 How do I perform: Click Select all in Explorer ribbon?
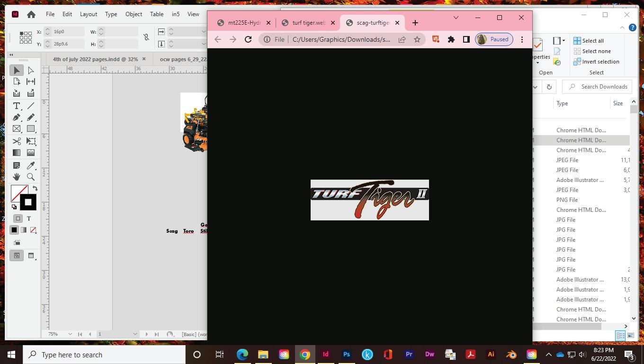point(589,41)
